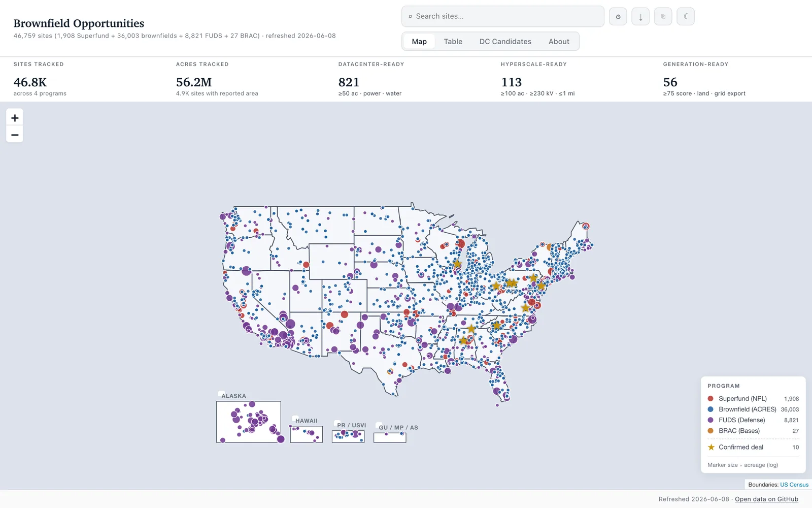Select the Hawaii inset map
The image size is (812, 508).
(x=307, y=434)
